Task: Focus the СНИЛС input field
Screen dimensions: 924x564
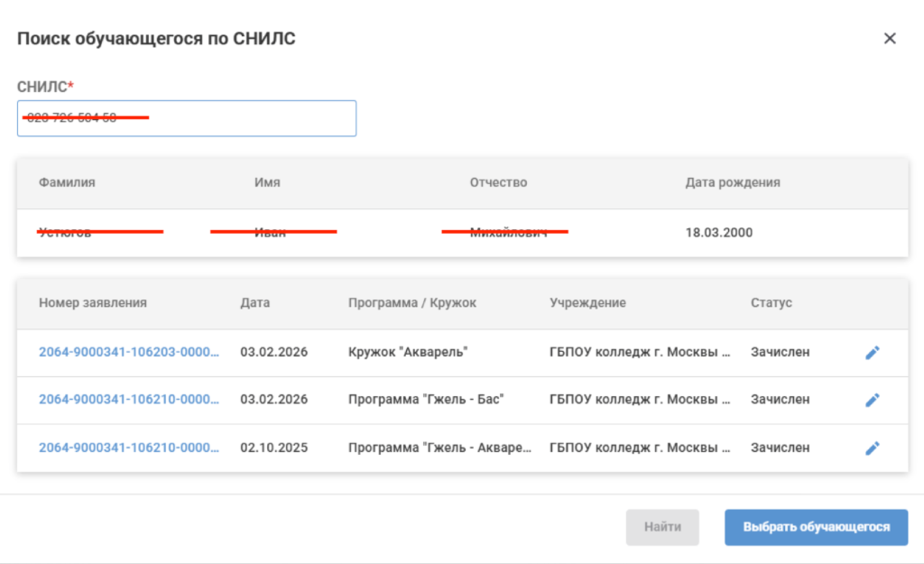Action: [x=187, y=118]
